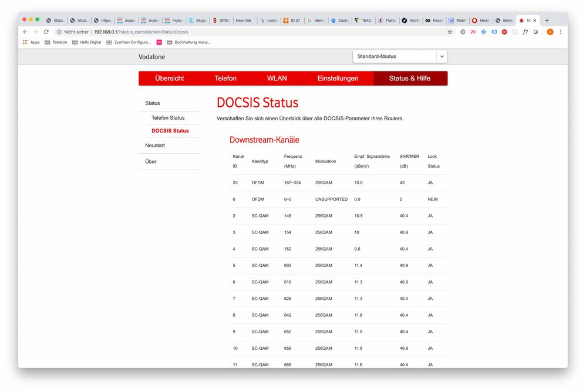
Task: Open the Telekom bookmark folder
Action: (x=56, y=42)
